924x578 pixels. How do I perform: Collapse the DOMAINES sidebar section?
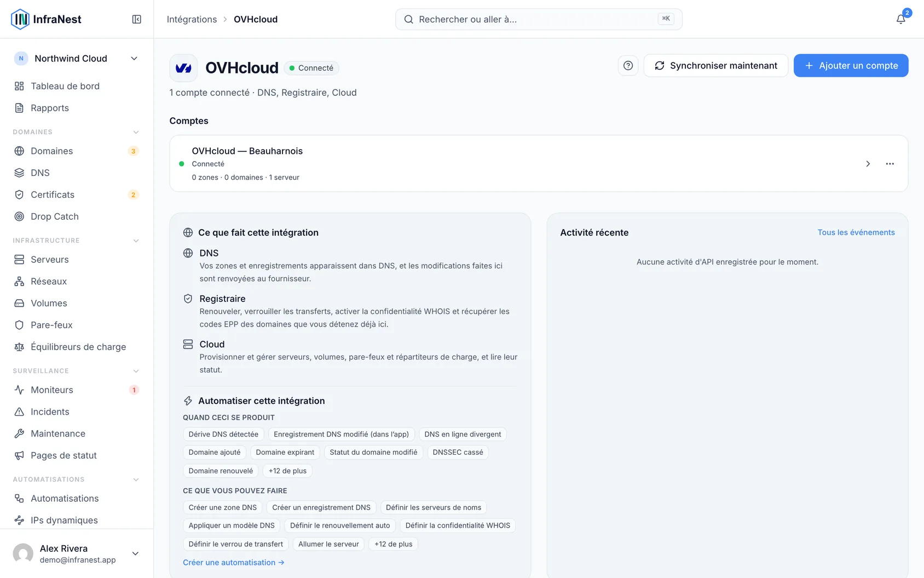click(136, 132)
